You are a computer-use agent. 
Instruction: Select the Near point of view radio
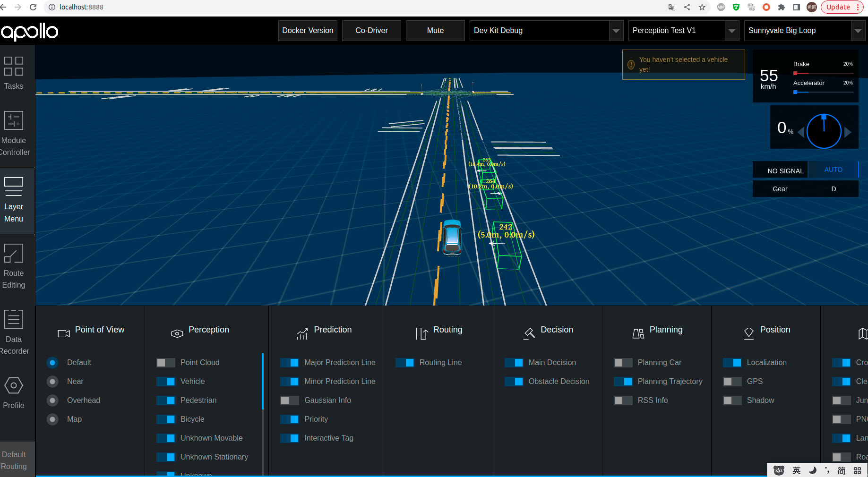point(52,382)
